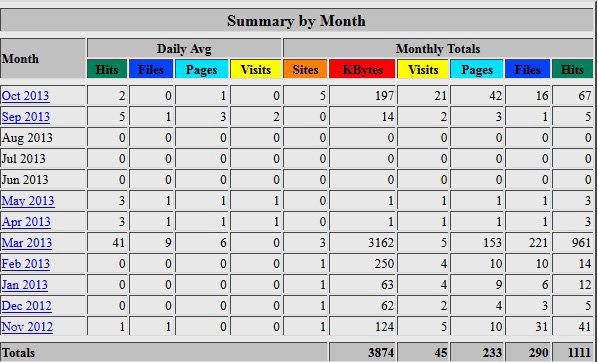Open the Oct 2013 monthly report link
Screen dimensions: 598x362
coord(26,95)
